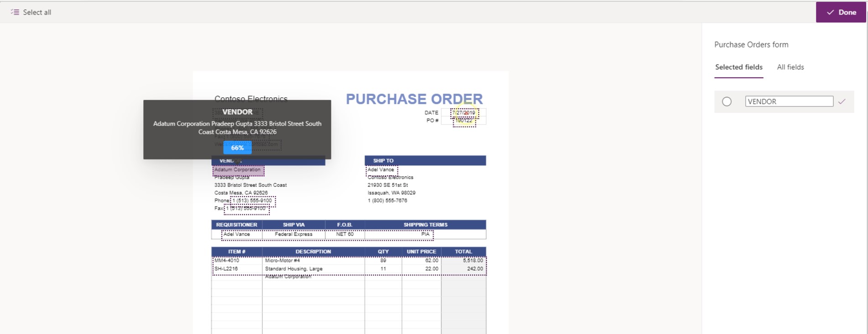Select Adel Vance in the REQUISITIONER column
The width and height of the screenshot is (868, 334).
coord(237,234)
